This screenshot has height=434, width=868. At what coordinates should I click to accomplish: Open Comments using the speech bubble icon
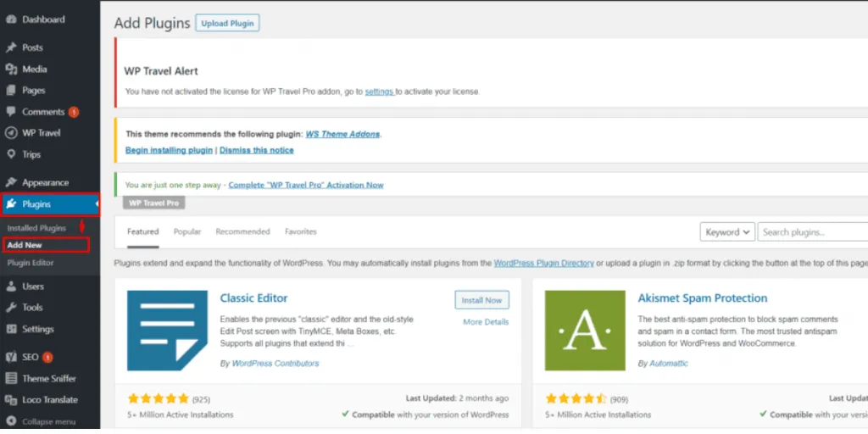pyautogui.click(x=11, y=112)
